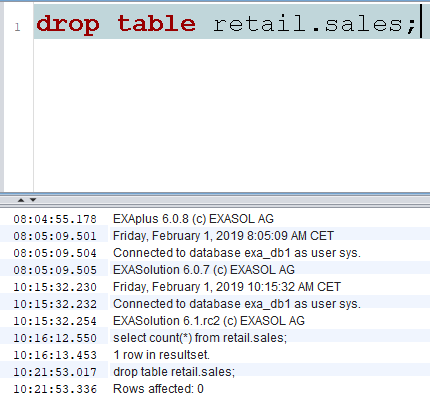The height and width of the screenshot is (404, 430).
Task: Click line number 1 in the gutter
Action: point(17,27)
